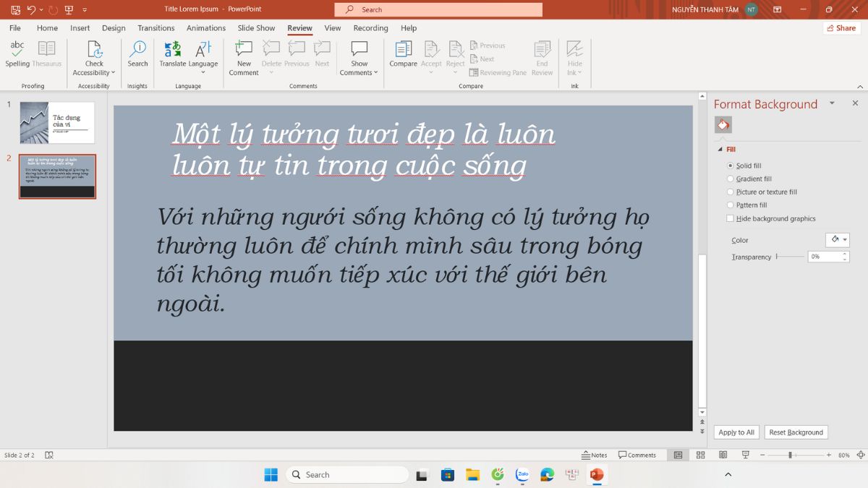Image resolution: width=868 pixels, height=488 pixels.
Task: Open the fill Color dropdown
Action: pyautogui.click(x=838, y=239)
